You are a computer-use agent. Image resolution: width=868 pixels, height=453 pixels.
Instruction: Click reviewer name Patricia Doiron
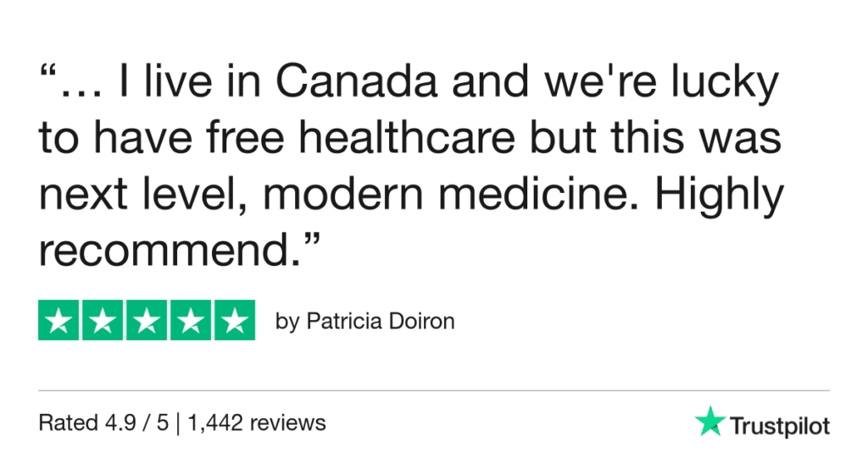pyautogui.click(x=379, y=323)
